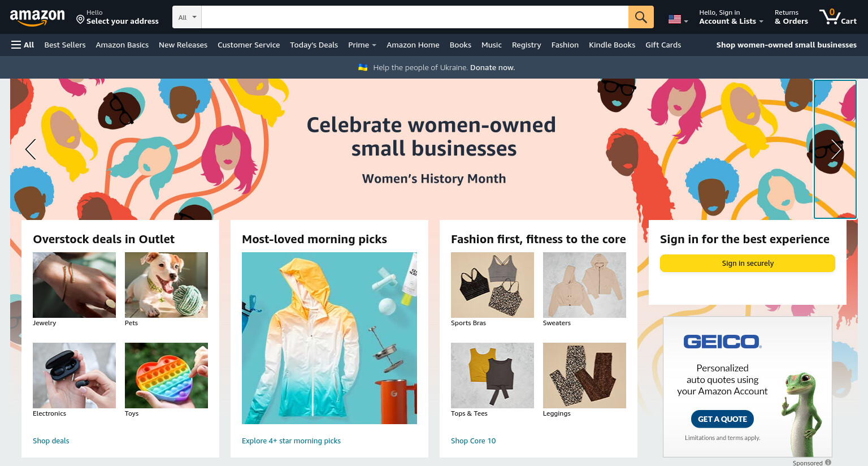Go to previous banner with left arrow
The height and width of the screenshot is (466, 868).
(31, 149)
